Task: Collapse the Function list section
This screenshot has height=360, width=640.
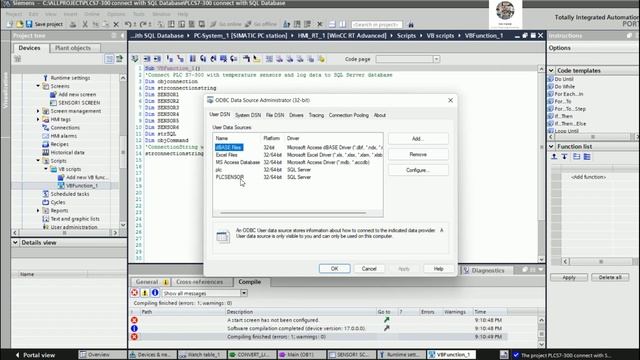Action: tap(551, 147)
